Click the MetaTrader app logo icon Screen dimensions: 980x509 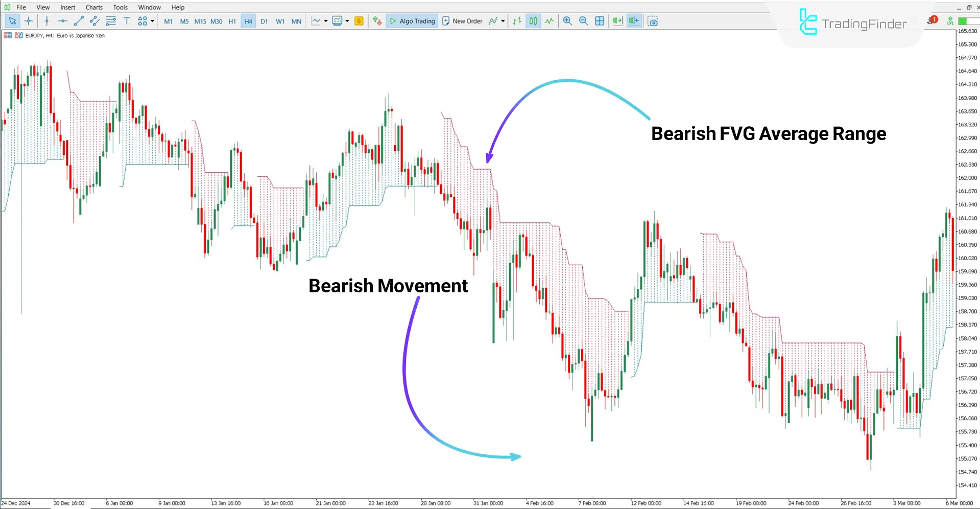(x=7, y=7)
